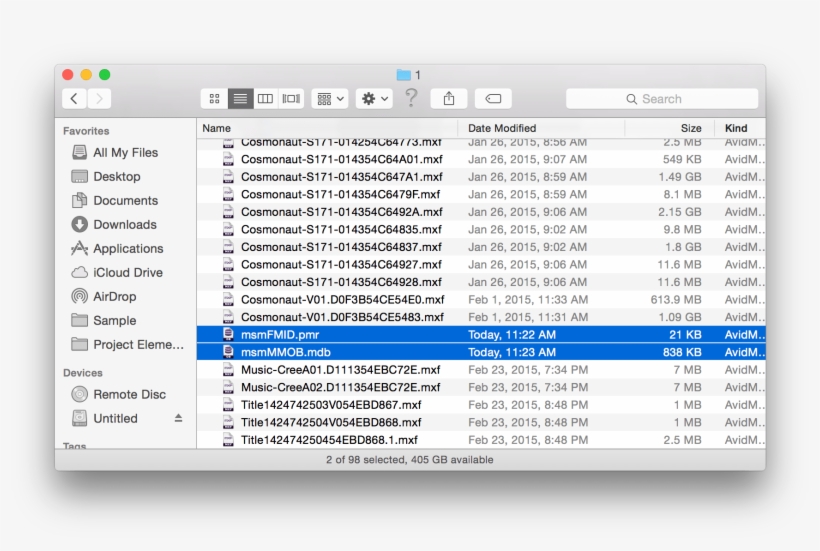Select file Music-CreeA01.D111354EBC72E.mxf
The height and width of the screenshot is (551, 820).
tap(481, 370)
